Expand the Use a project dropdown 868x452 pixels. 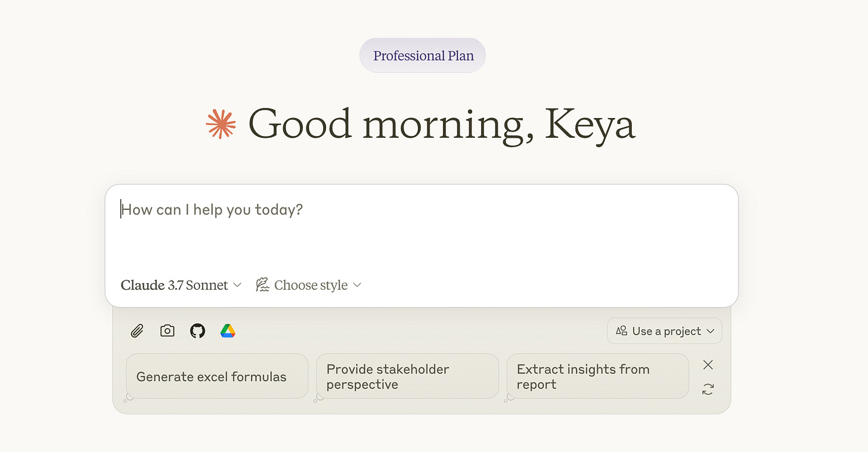point(665,331)
